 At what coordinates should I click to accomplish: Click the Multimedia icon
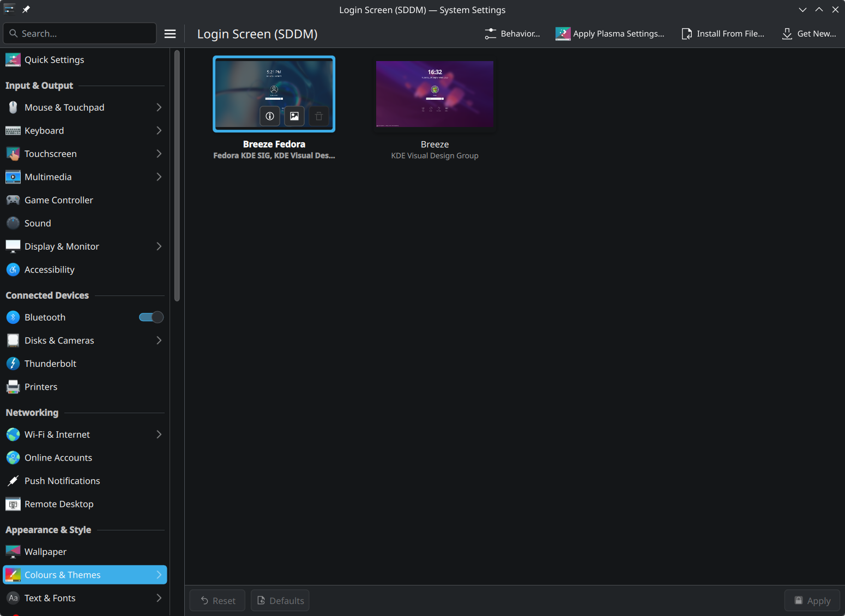click(x=13, y=177)
